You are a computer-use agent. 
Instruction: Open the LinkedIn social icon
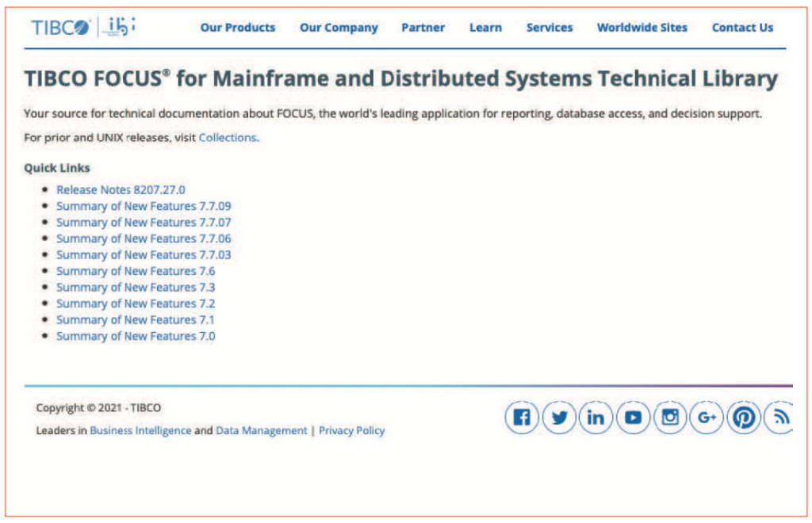[596, 418]
